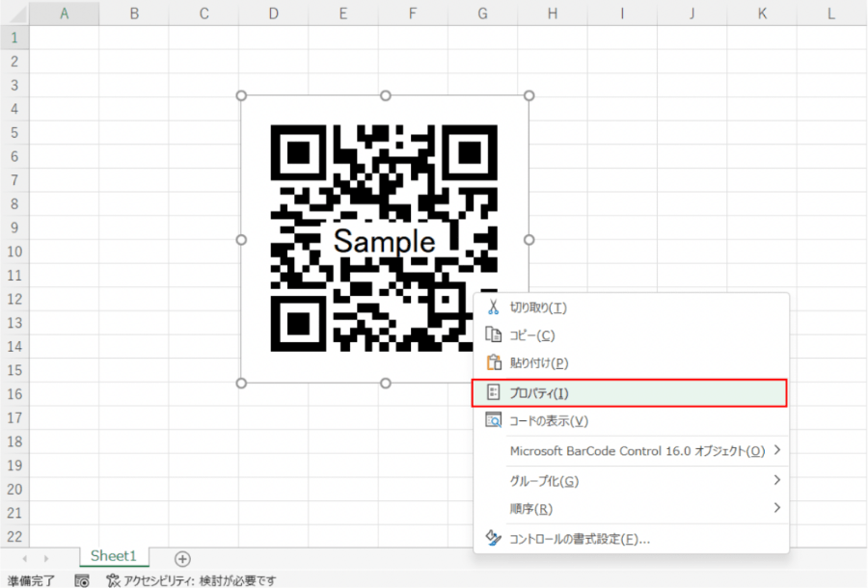The image size is (868, 588).
Task: Click the bottom-center resize handle of barcode
Action: coord(385,383)
